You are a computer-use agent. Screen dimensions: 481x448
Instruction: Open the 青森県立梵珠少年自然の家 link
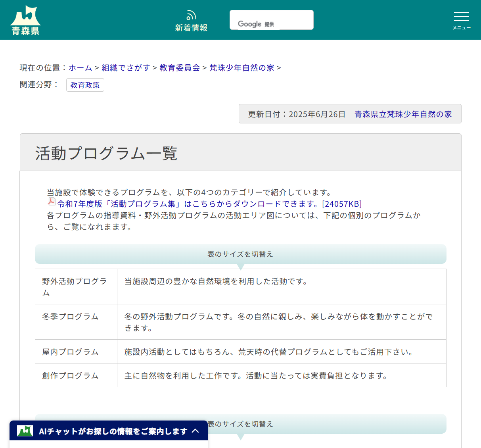(x=404, y=114)
